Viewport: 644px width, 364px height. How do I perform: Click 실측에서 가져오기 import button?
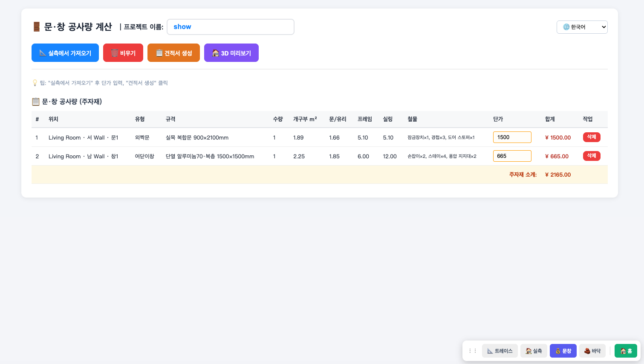(x=65, y=53)
